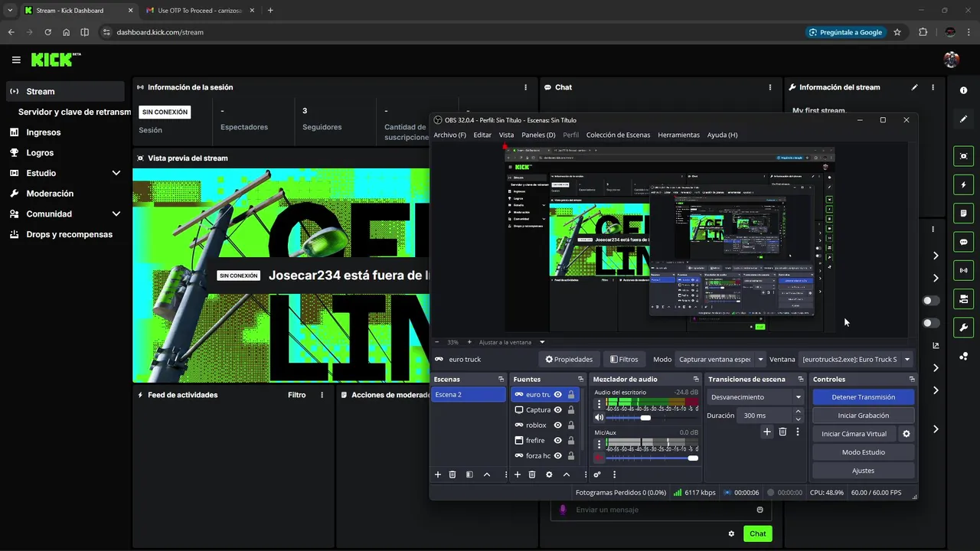Click Detener Transmisión button
The height and width of the screenshot is (551, 980).
(863, 397)
